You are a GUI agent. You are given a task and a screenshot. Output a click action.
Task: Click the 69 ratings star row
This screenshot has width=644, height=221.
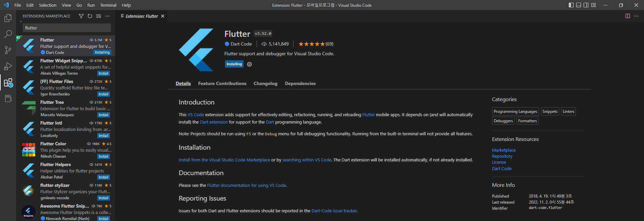[x=316, y=44]
